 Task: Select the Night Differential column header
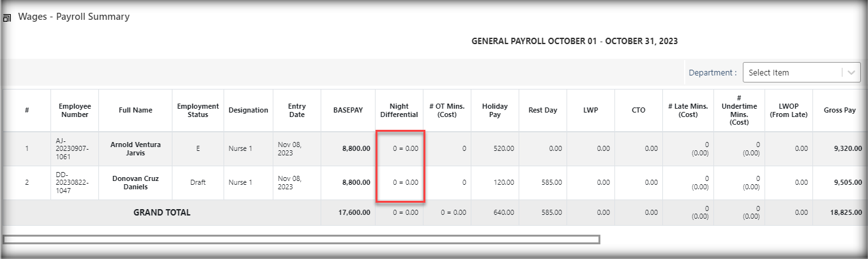tap(399, 110)
